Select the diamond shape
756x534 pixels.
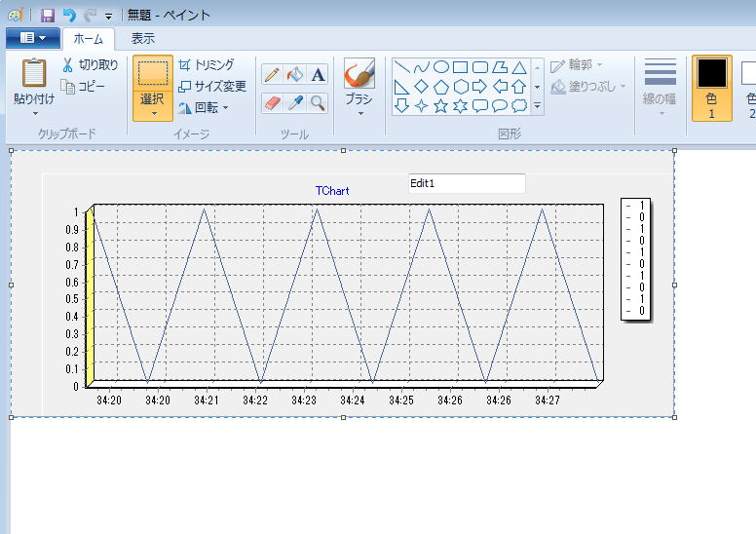pos(422,87)
